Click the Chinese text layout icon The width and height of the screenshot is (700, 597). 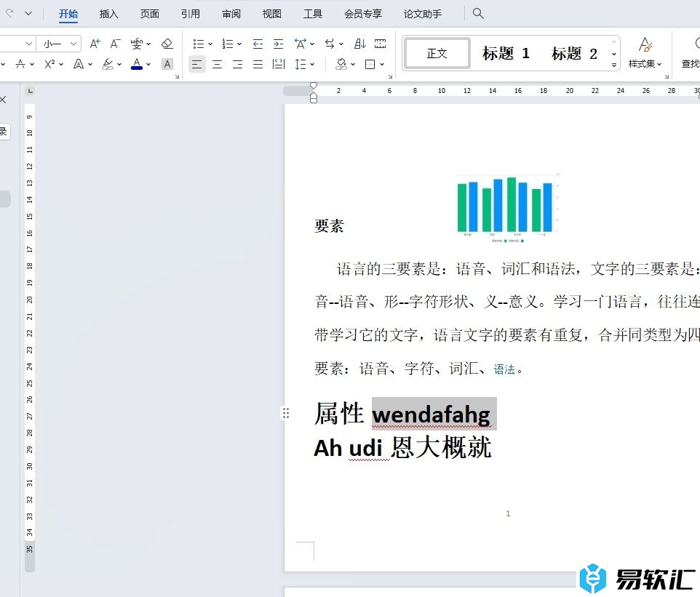(x=301, y=44)
